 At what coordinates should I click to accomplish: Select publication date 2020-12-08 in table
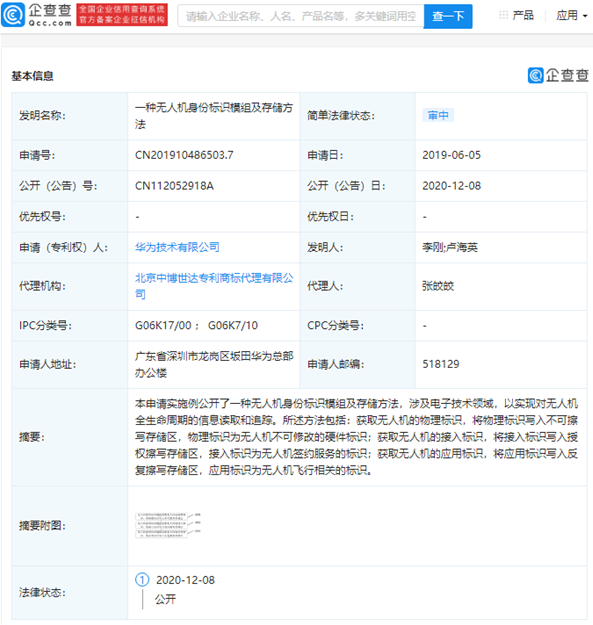click(452, 186)
